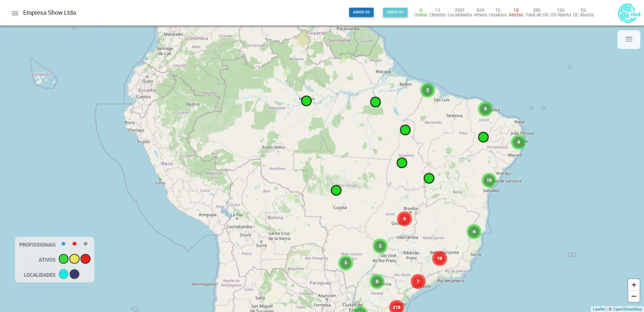This screenshot has height=312, width=644.
Task: Click the red cluster 19 at Belo Horizonte
Action: coord(439,258)
